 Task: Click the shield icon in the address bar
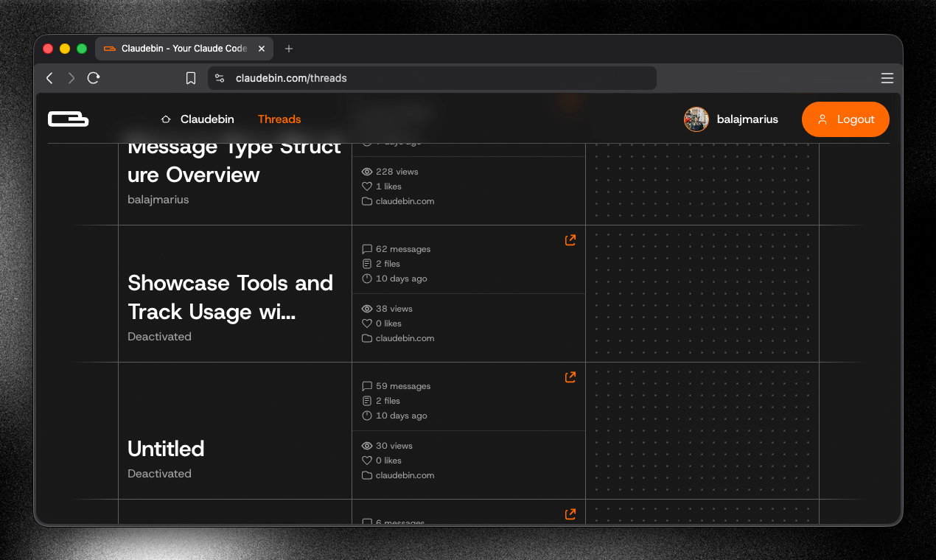click(219, 77)
